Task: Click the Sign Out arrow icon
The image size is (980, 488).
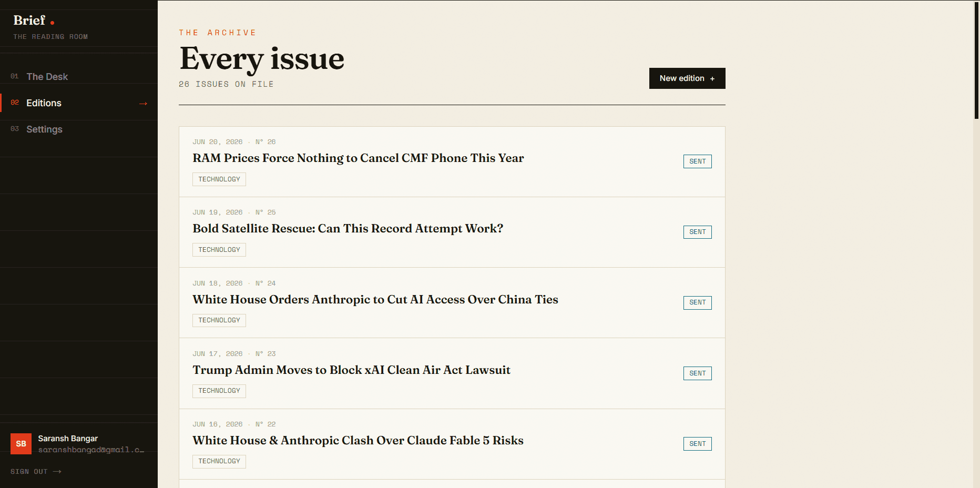Action: (57, 472)
